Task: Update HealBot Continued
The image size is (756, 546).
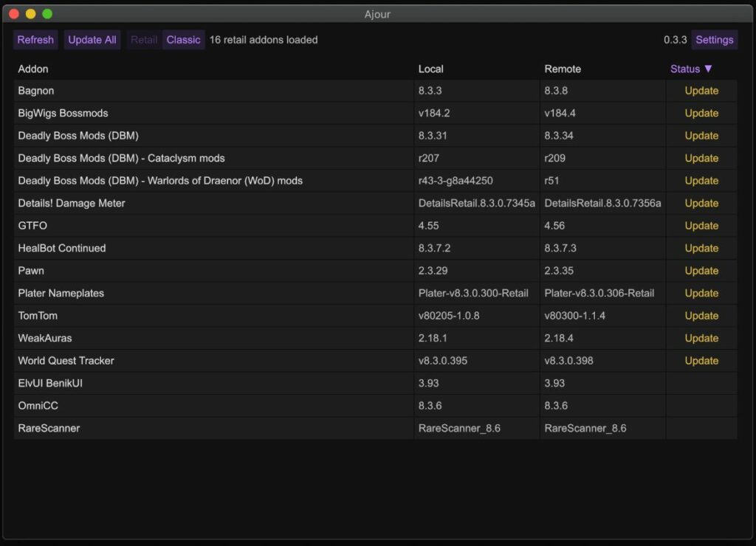Action: click(x=701, y=248)
